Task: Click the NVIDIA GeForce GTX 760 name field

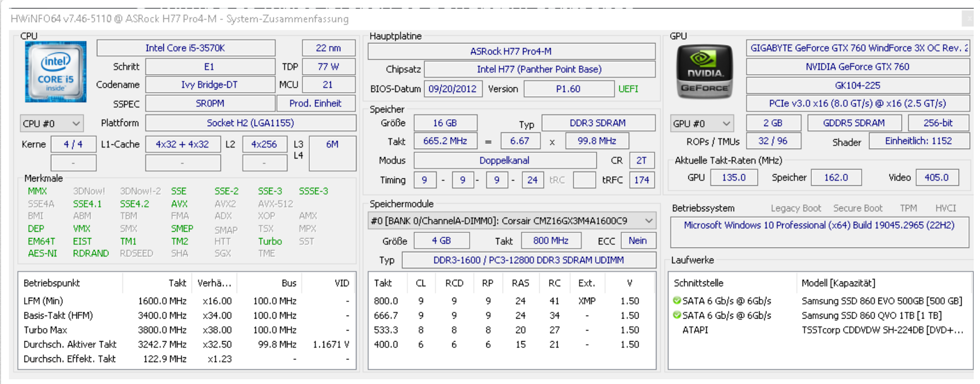Action: [858, 67]
